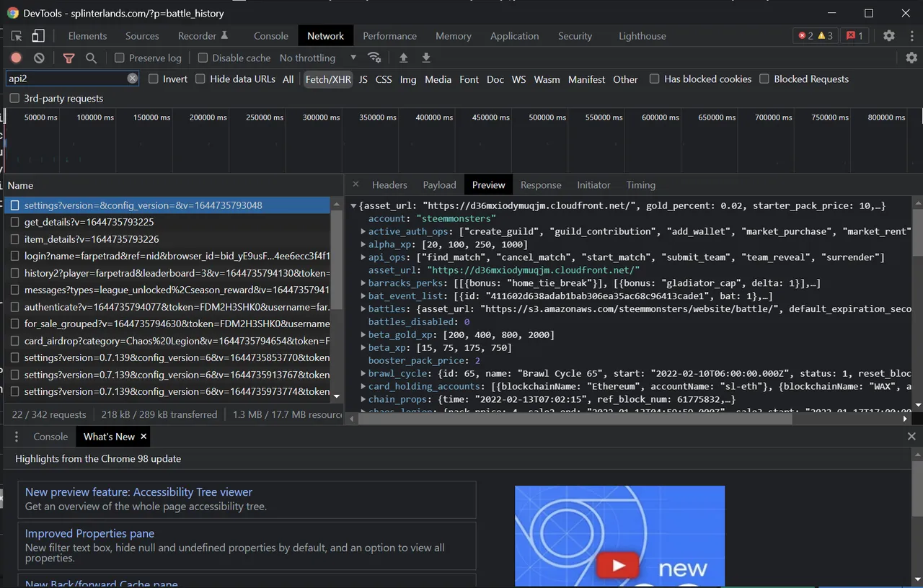Close the request details pane
This screenshot has width=923, height=588.
[x=355, y=184]
